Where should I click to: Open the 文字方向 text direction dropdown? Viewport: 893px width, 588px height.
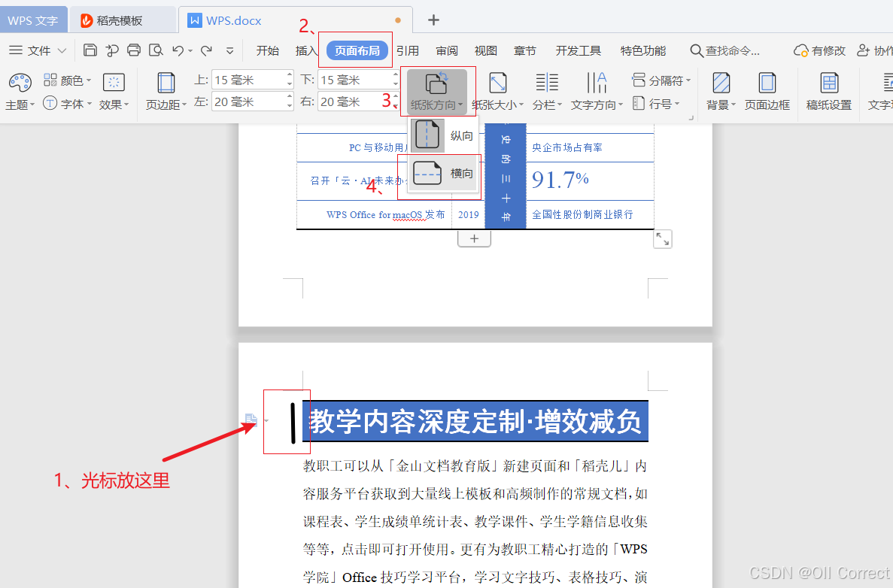tap(597, 92)
